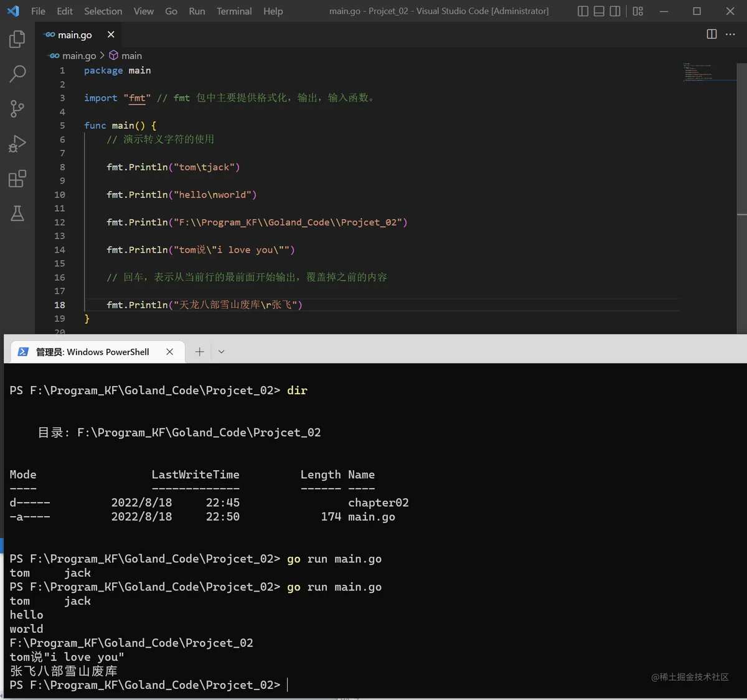This screenshot has width=747, height=700.
Task: Close the main.go editor tab
Action: 111,34
